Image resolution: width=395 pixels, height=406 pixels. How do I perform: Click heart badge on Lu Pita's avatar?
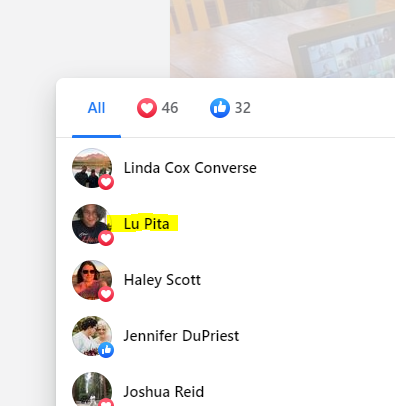[x=106, y=238]
